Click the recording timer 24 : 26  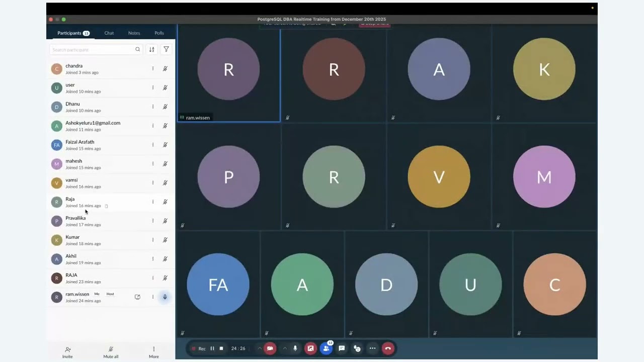(238, 348)
